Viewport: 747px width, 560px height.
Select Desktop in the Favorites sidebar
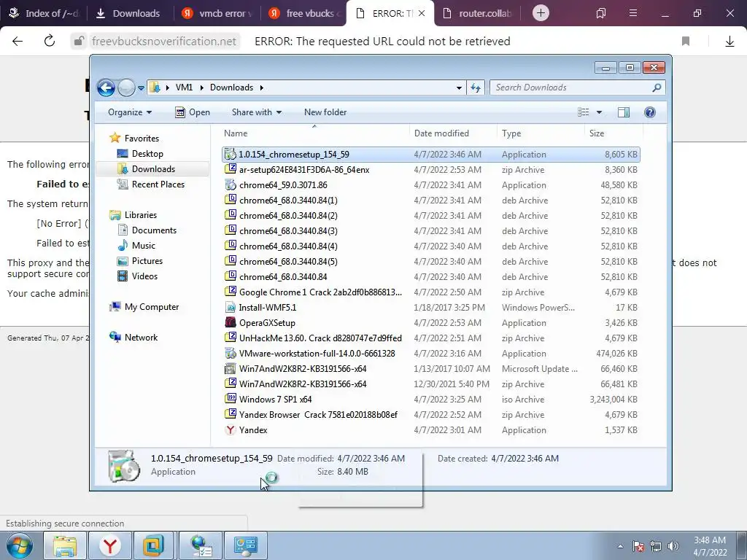(147, 154)
